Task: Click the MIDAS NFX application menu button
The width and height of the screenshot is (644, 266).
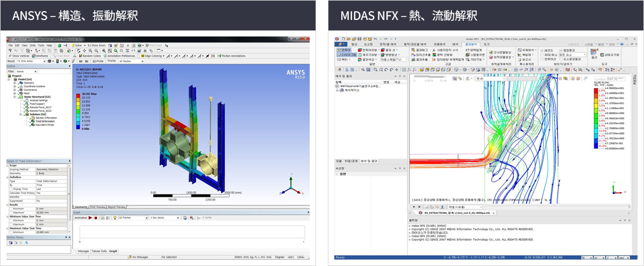Action: [341, 45]
